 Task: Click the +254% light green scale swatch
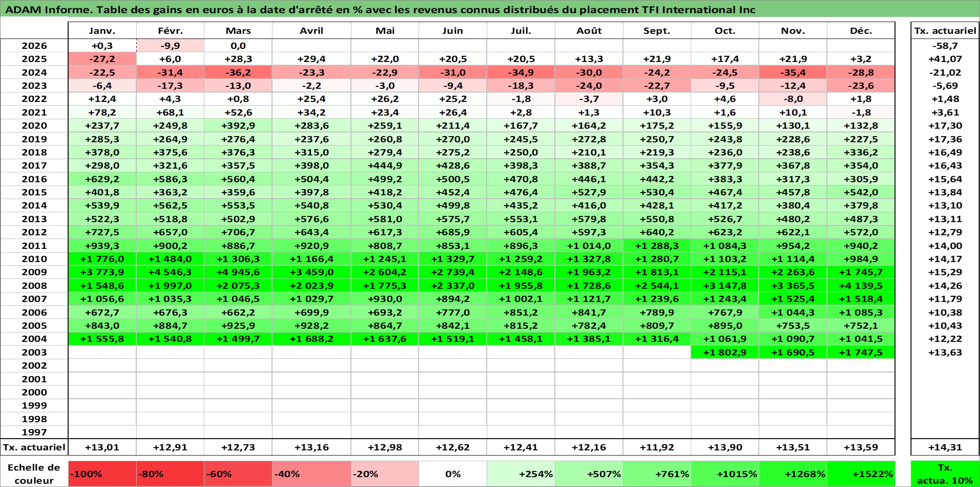click(x=521, y=474)
